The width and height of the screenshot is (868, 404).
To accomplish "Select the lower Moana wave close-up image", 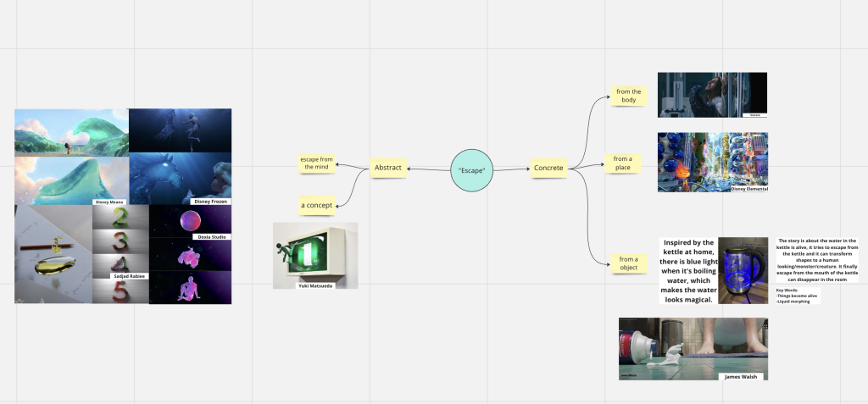I will (x=71, y=180).
